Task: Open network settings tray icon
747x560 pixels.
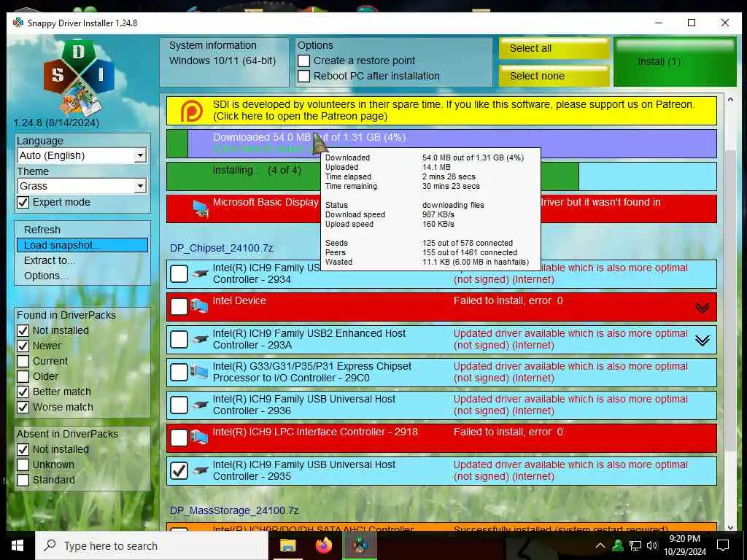Action: click(x=635, y=545)
